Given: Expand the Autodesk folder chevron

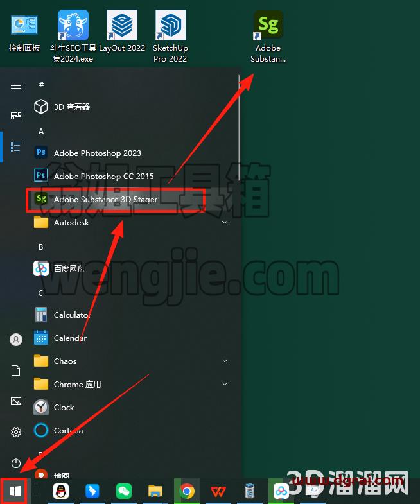Looking at the screenshot, I should [225, 222].
